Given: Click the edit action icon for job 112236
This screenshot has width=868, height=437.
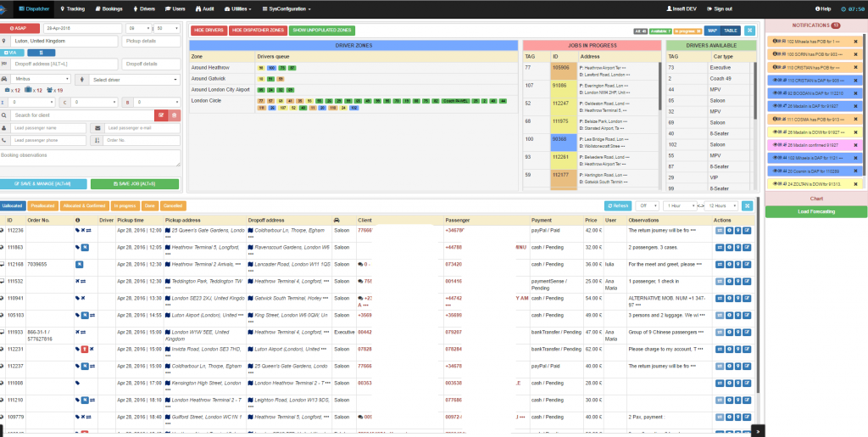Looking at the screenshot, I should (x=748, y=231).
